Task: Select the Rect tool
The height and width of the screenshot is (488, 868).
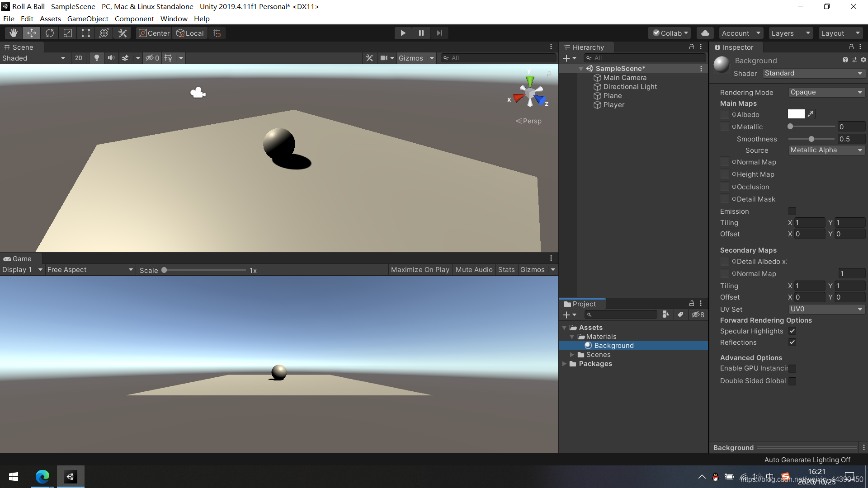Action: pyautogui.click(x=86, y=33)
